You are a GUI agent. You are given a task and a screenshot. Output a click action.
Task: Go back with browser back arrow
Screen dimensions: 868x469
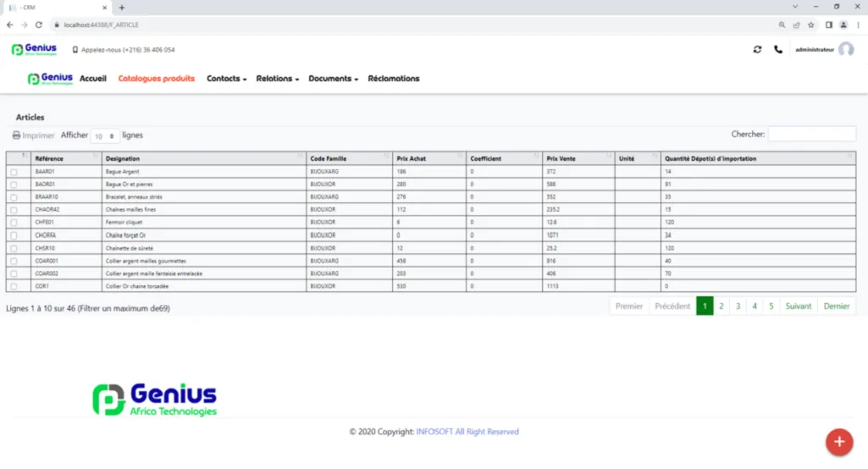(x=10, y=25)
